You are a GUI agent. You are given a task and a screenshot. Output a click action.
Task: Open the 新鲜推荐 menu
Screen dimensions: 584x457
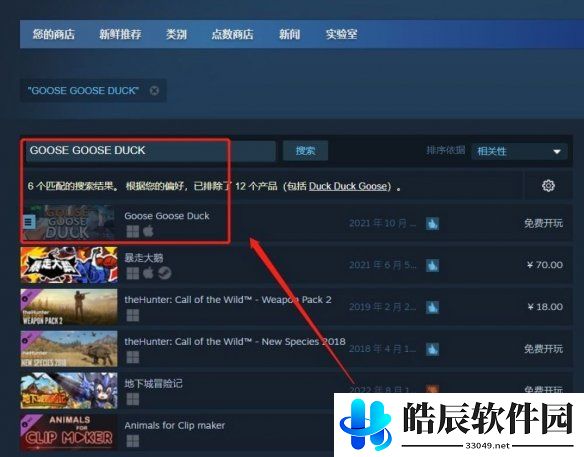point(120,34)
